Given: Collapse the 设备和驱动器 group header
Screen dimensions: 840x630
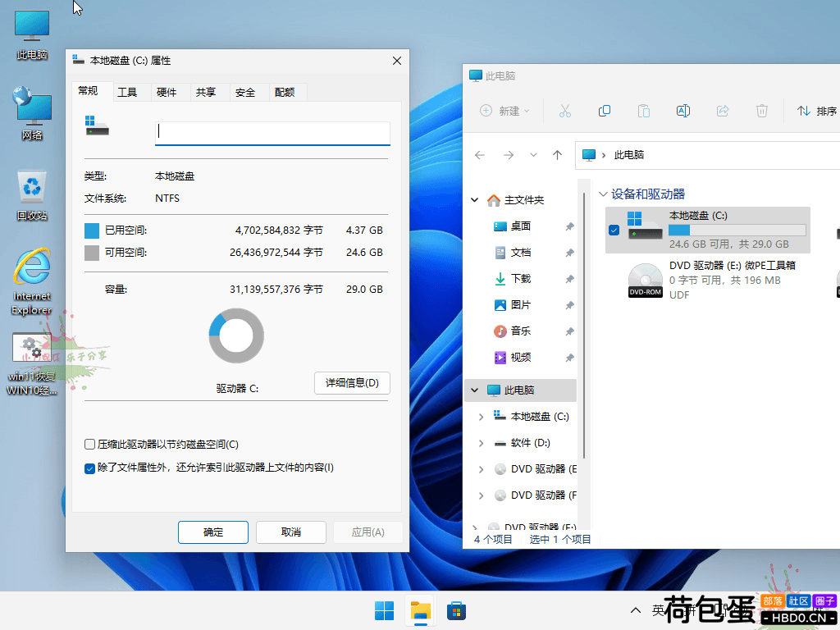Looking at the screenshot, I should (603, 194).
